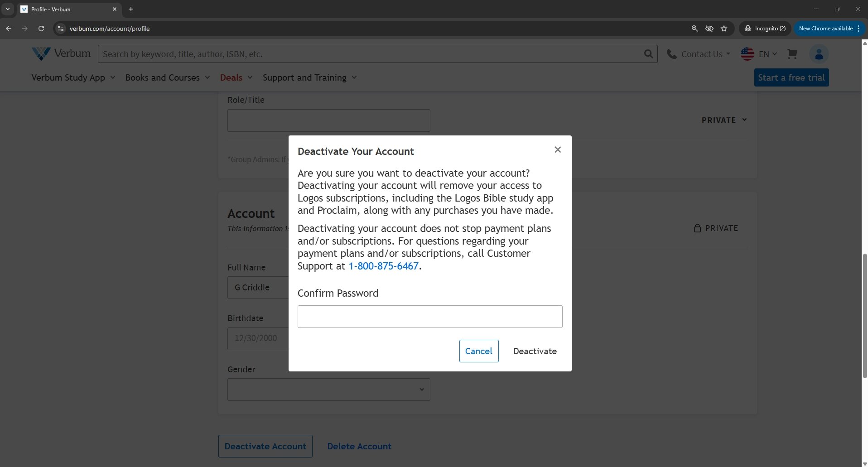The height and width of the screenshot is (467, 868).
Task: Click the Birthdate field
Action: (258, 338)
